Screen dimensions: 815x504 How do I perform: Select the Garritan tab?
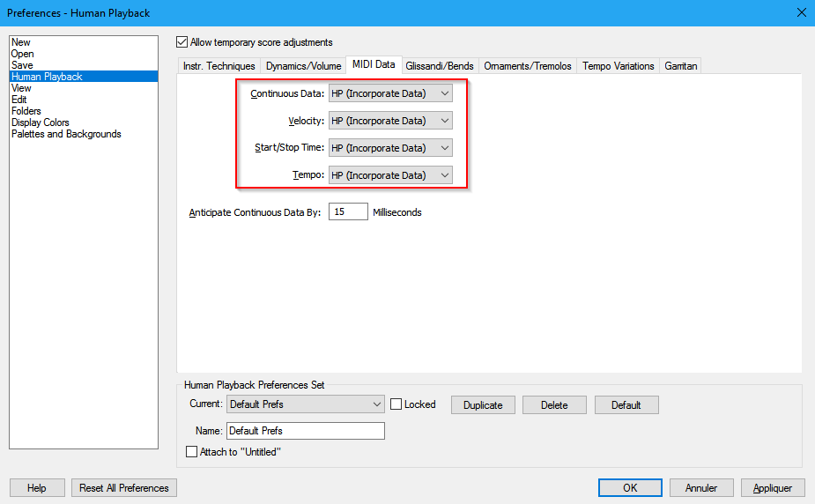681,66
